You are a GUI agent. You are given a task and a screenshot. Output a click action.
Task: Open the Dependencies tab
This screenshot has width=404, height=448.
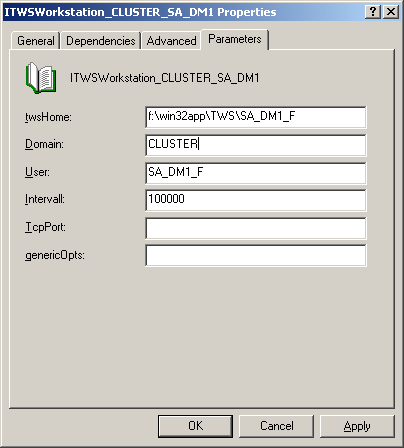[x=100, y=41]
